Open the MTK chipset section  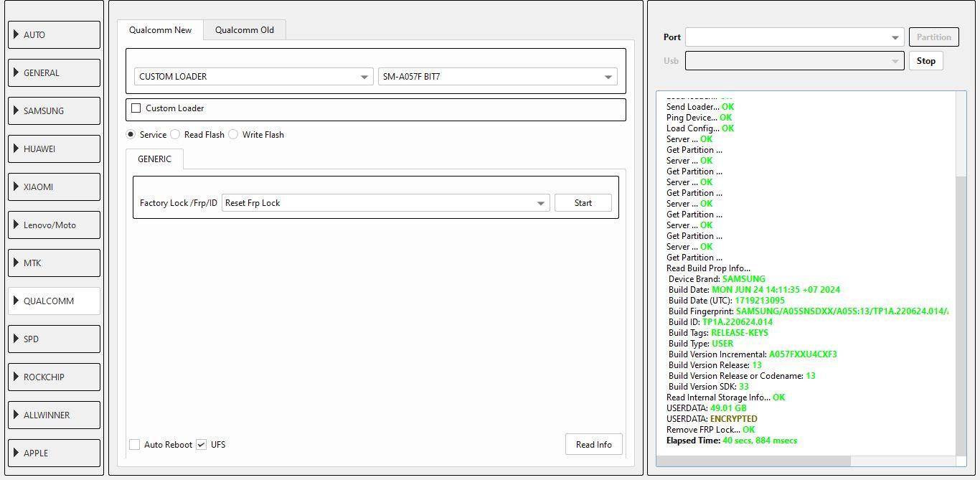click(54, 263)
